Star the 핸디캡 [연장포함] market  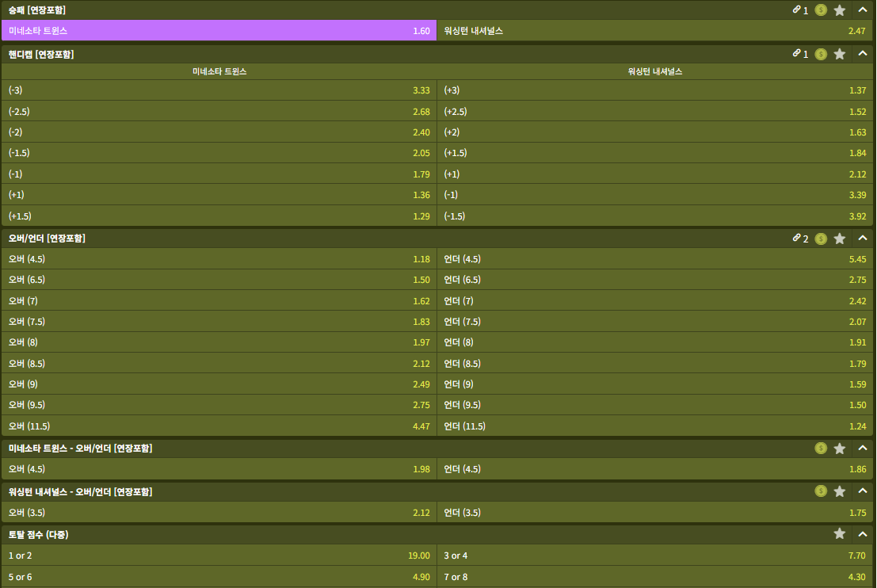pyautogui.click(x=839, y=54)
